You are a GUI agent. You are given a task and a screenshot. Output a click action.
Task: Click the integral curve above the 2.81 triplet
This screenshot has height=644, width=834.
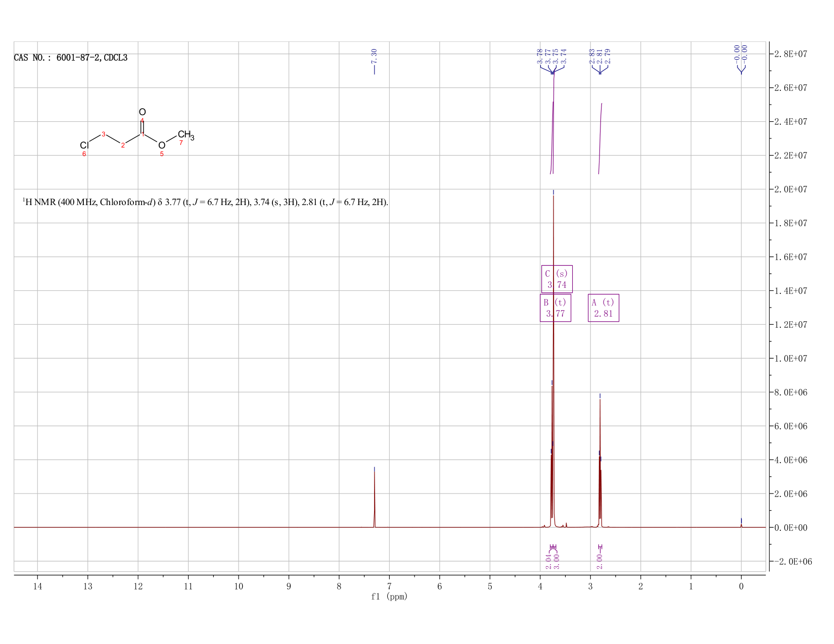tap(600, 138)
